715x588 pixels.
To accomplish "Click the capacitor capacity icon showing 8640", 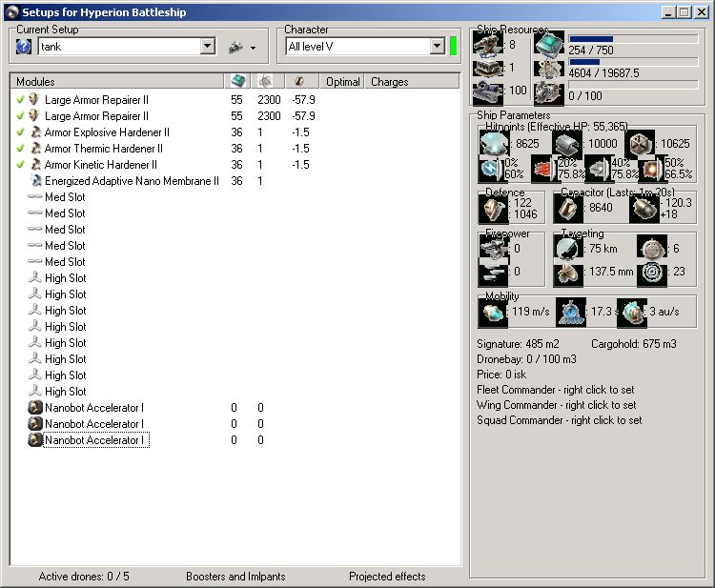I will pyautogui.click(x=568, y=209).
